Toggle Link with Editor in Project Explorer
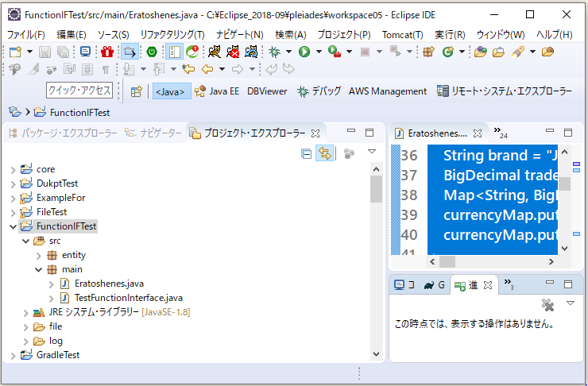The height and width of the screenshot is (386, 588). (x=325, y=153)
